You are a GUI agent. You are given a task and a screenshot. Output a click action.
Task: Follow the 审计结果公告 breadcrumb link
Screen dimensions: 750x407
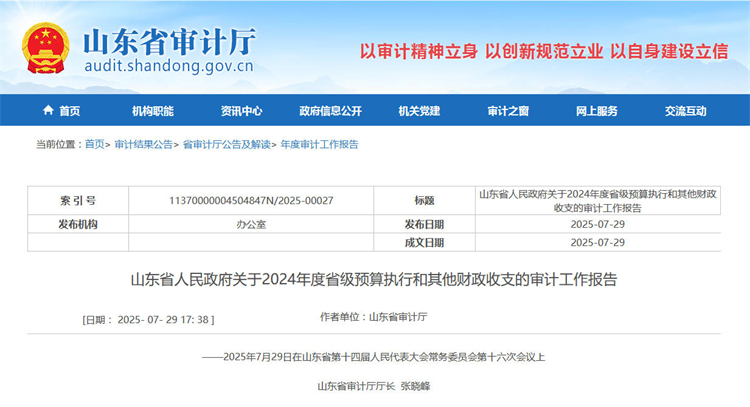coord(143,144)
